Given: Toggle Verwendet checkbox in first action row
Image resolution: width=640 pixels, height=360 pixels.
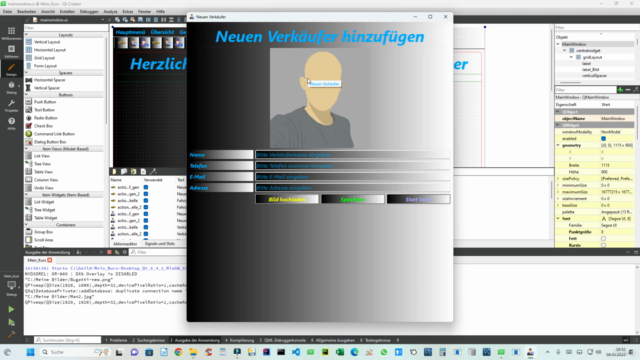Looking at the screenshot, I should click(x=146, y=187).
